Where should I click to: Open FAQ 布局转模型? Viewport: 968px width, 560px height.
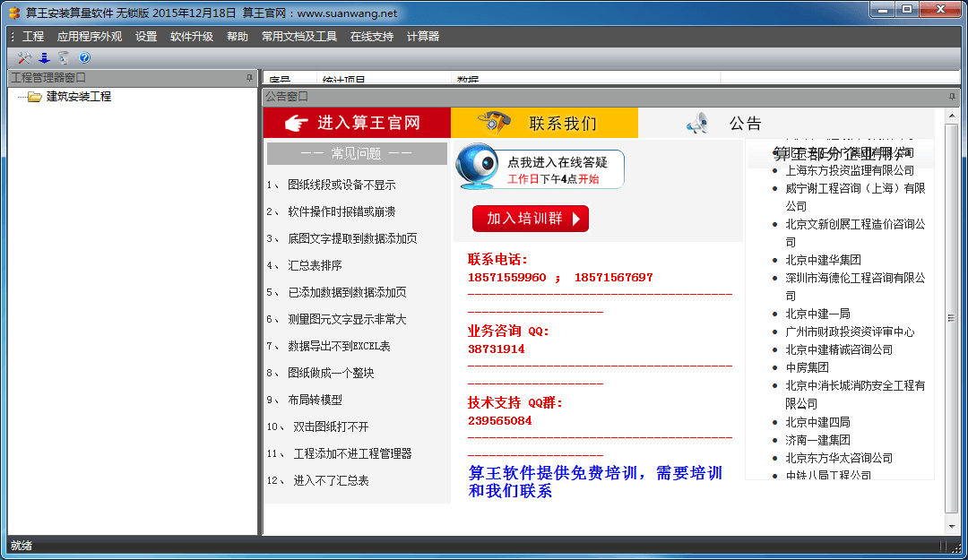(x=315, y=401)
